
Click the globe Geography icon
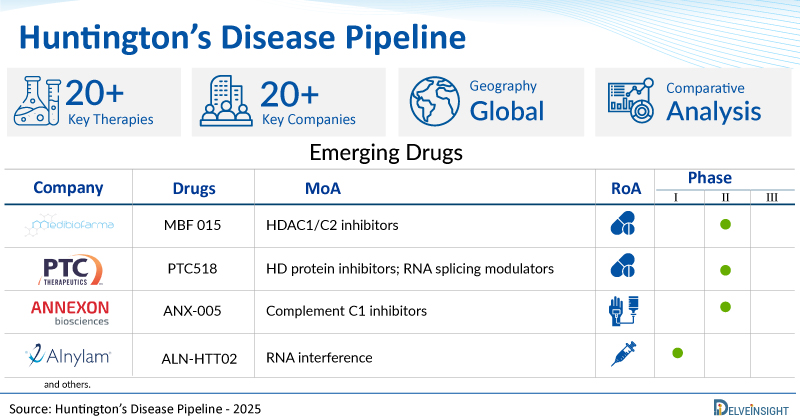coord(435,101)
